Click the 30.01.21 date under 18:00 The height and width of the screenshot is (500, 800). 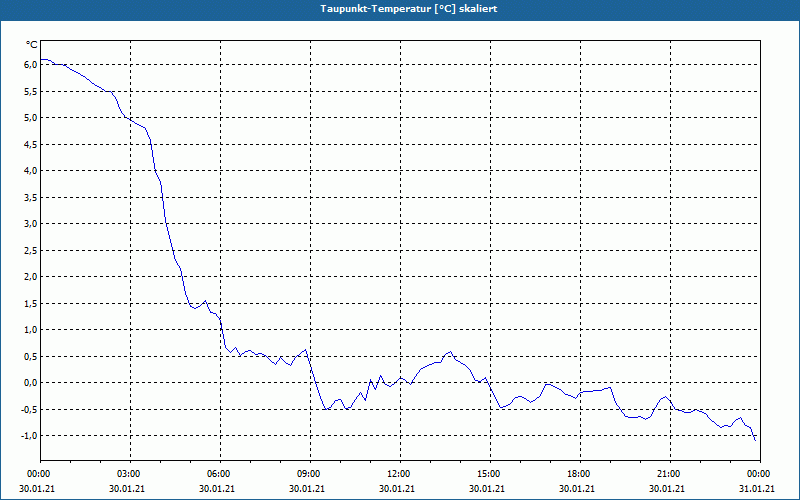(x=577, y=489)
